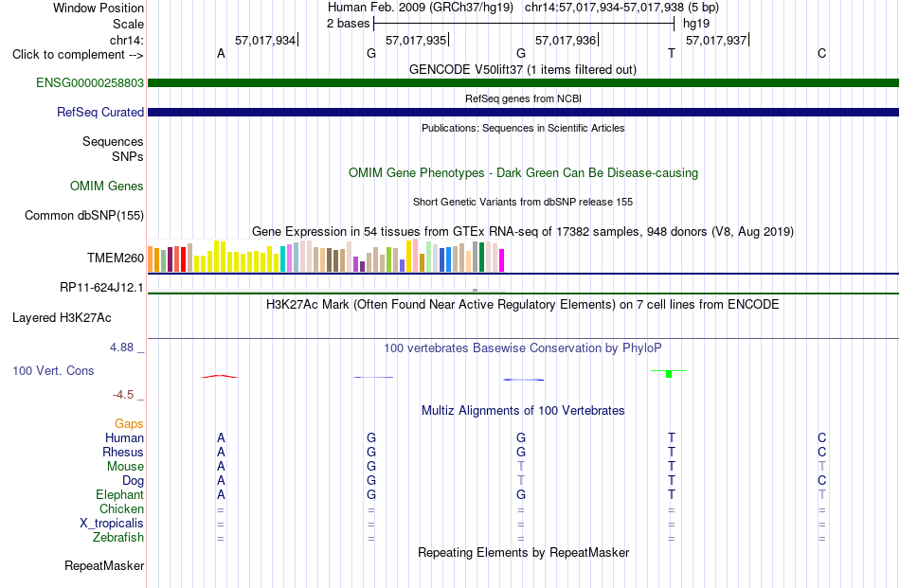The height and width of the screenshot is (588, 900).
Task: Click the Layered H3K27Ac track label
Action: coord(62,317)
